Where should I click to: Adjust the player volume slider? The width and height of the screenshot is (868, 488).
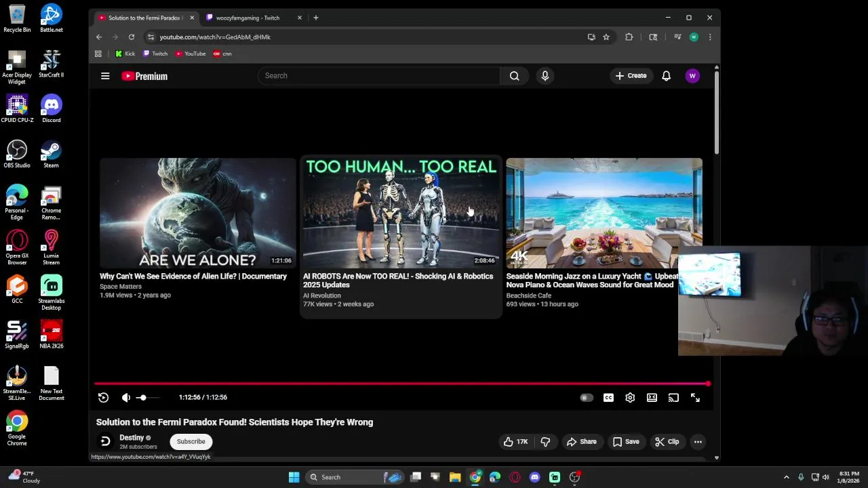coord(149,398)
